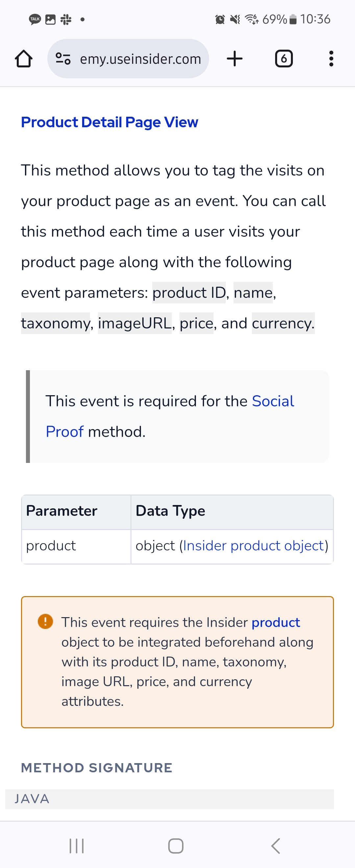Open site information icon in address bar

[x=63, y=59]
